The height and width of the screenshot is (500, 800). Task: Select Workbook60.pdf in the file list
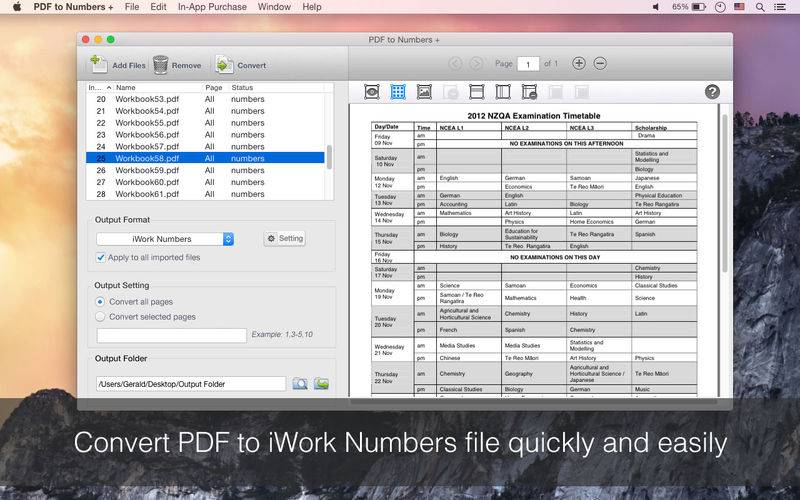tap(205, 182)
